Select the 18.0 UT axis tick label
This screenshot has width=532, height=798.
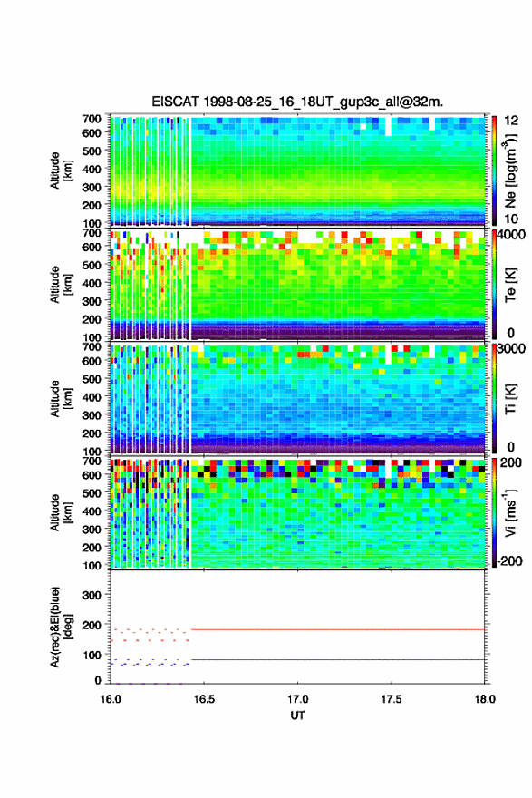[485, 699]
